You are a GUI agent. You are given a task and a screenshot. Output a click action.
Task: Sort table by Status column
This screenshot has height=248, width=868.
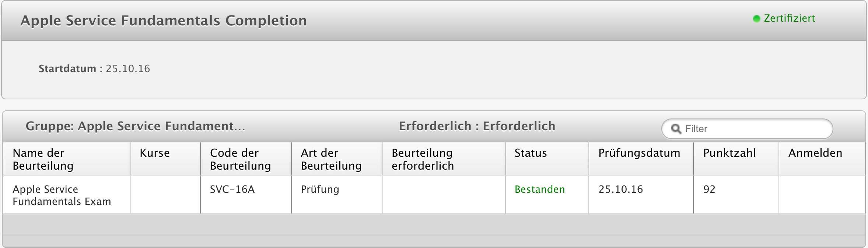(531, 153)
